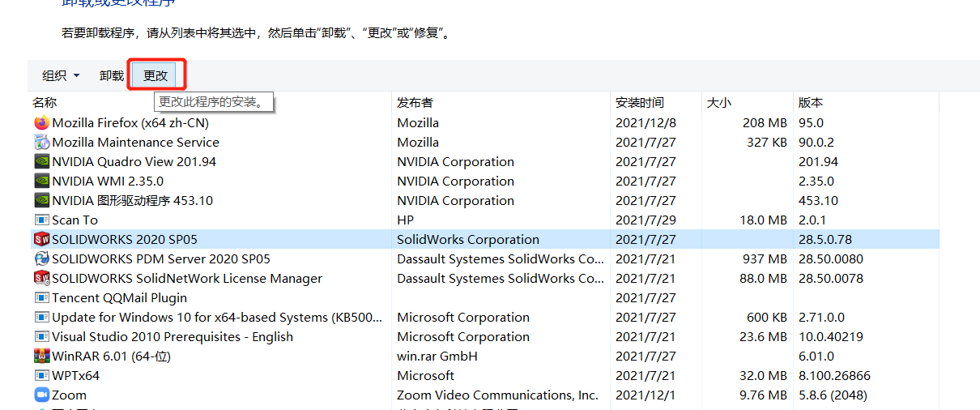Click publisher HP cell
The width and height of the screenshot is (980, 410).
406,220
